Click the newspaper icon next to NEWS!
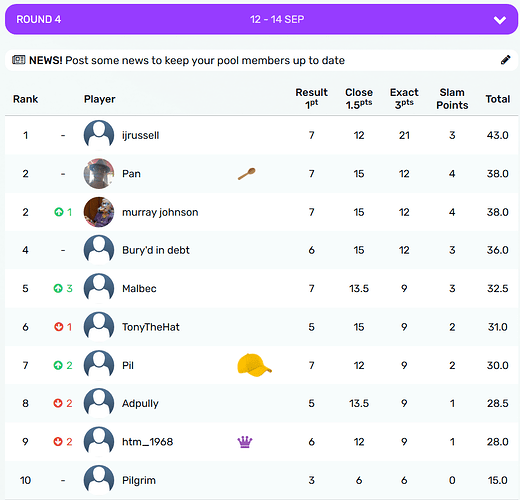 point(19,60)
